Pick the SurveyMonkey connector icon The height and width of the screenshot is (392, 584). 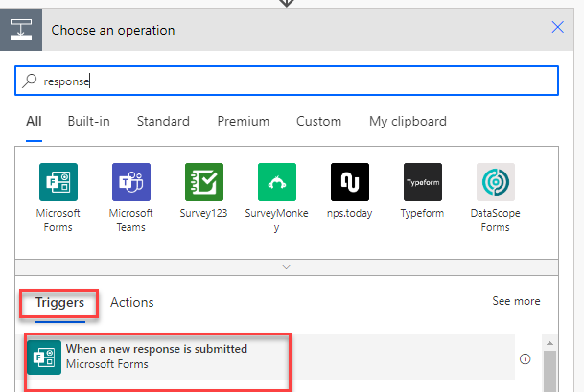coord(277,182)
